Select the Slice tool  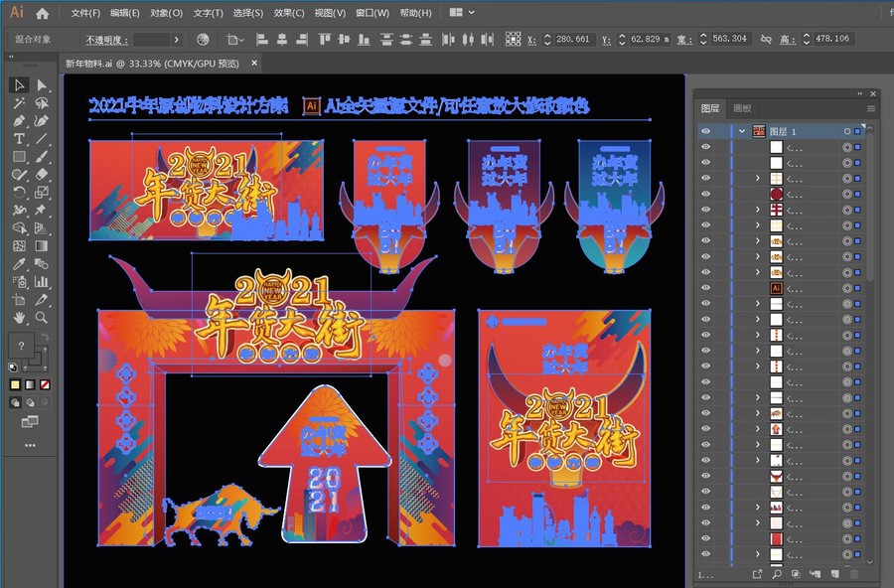41,299
